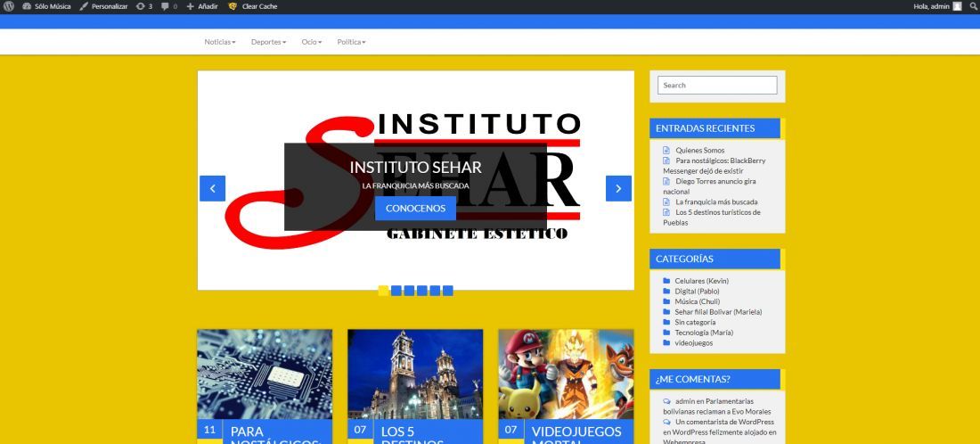Select the sixth slider dot
The width and height of the screenshot is (980, 444).
point(447,290)
